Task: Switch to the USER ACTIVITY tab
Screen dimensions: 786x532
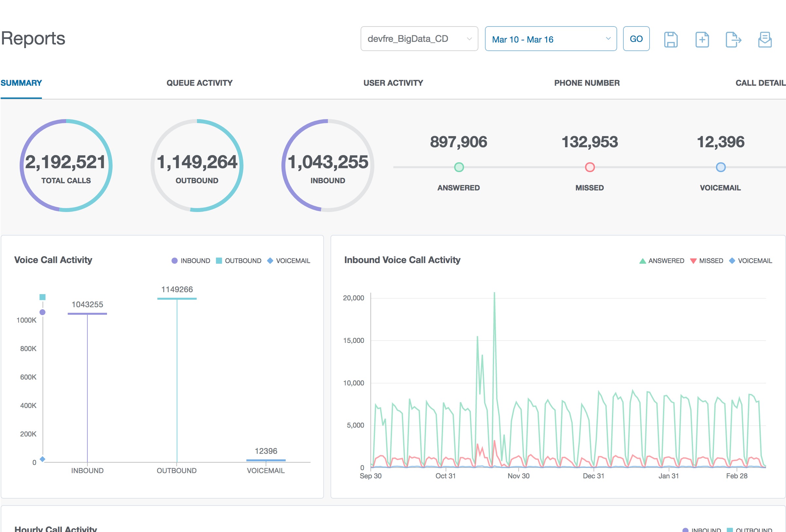Action: [x=393, y=83]
